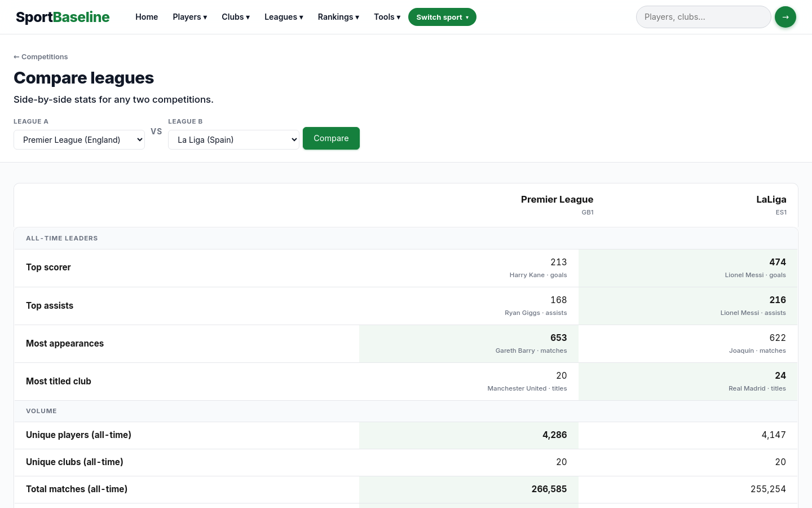Image resolution: width=812 pixels, height=508 pixels.
Task: Click the Compare button
Action: 331,138
